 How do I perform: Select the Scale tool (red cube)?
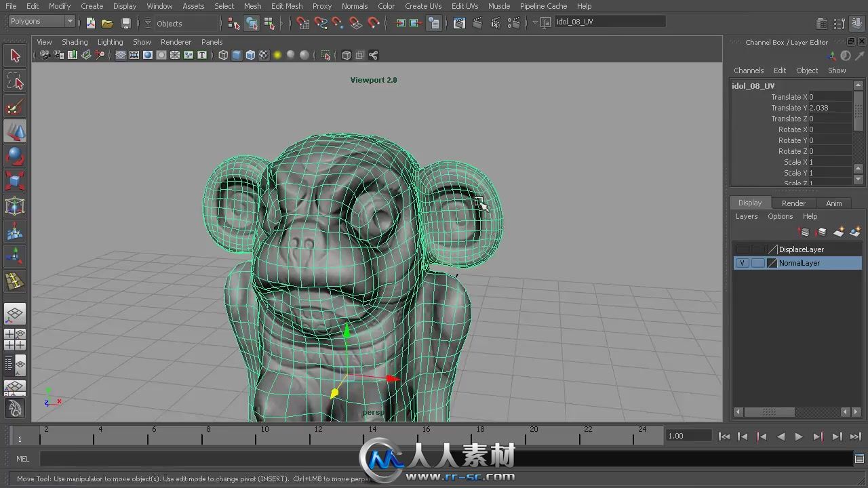point(15,181)
